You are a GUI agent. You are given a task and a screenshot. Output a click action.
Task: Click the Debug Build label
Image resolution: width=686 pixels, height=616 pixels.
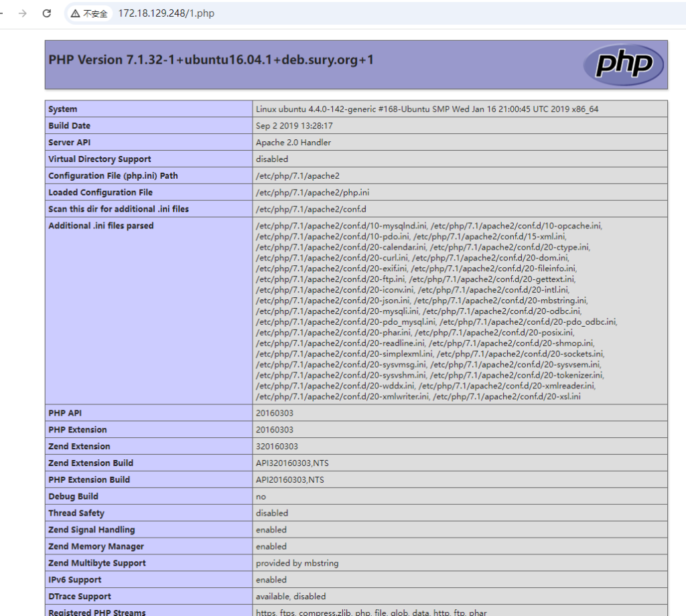[73, 496]
